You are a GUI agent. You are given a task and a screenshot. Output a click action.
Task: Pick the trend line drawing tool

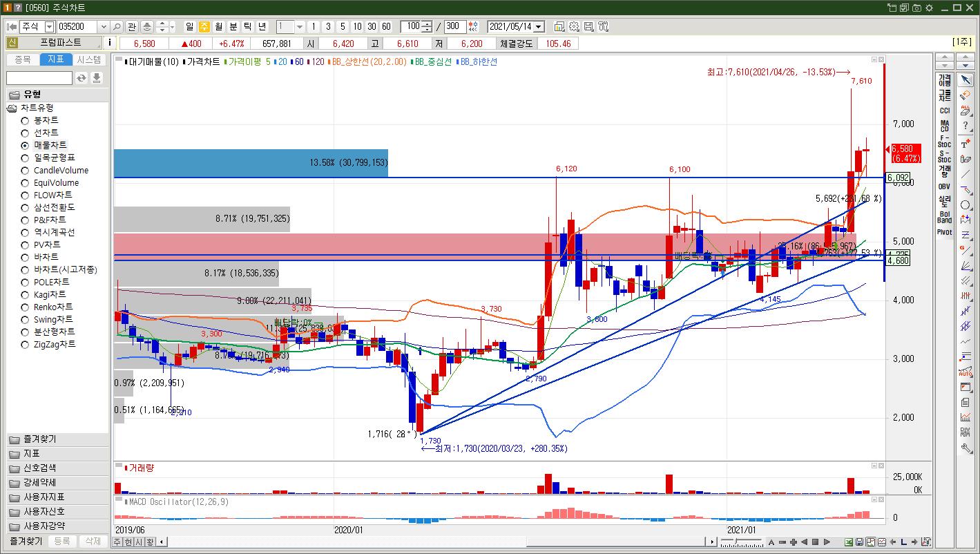965,173
